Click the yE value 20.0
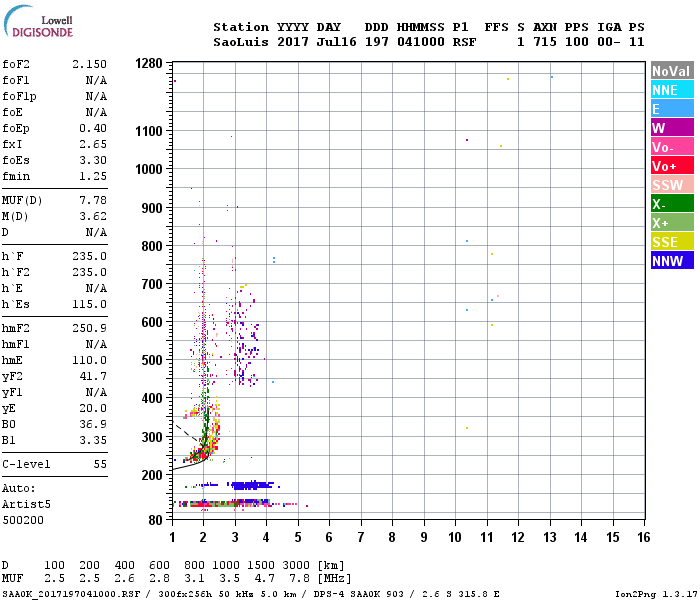This screenshot has height=600, width=700. [93, 408]
